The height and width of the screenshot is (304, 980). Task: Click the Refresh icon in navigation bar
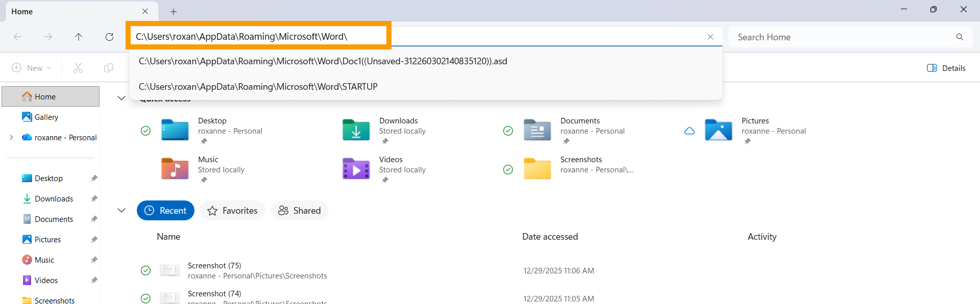point(109,37)
